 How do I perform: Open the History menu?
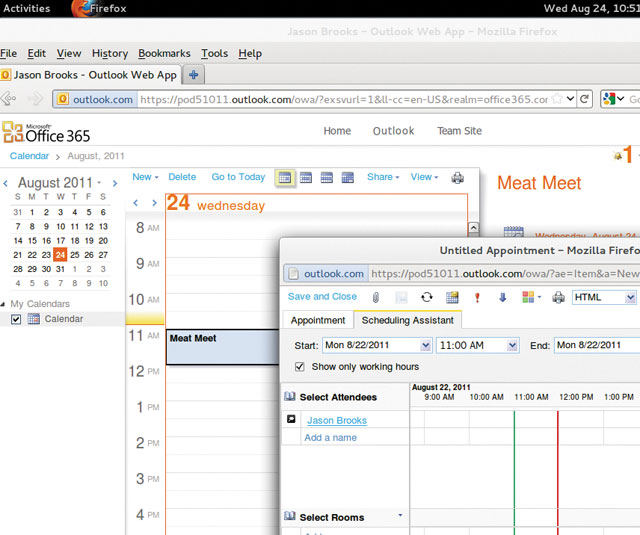110,53
